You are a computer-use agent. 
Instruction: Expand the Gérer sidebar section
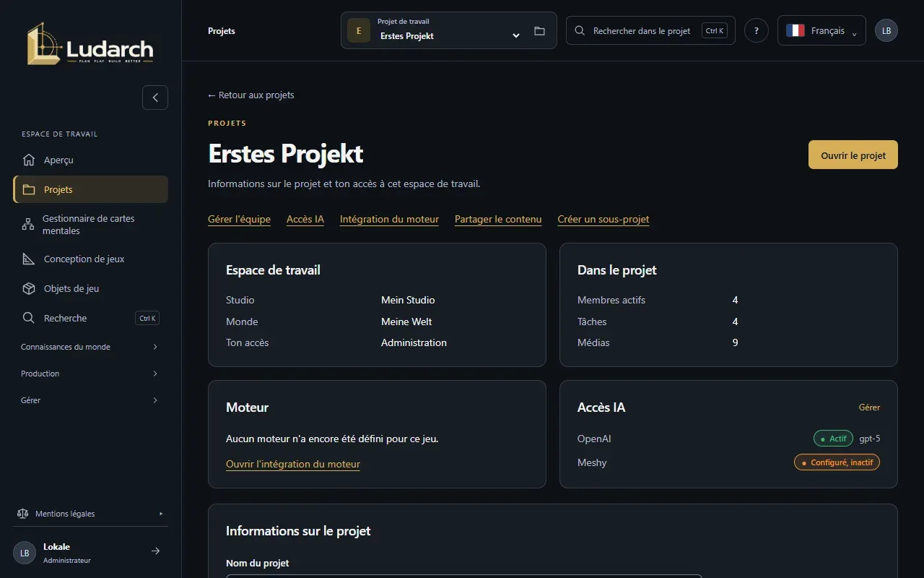click(x=90, y=400)
